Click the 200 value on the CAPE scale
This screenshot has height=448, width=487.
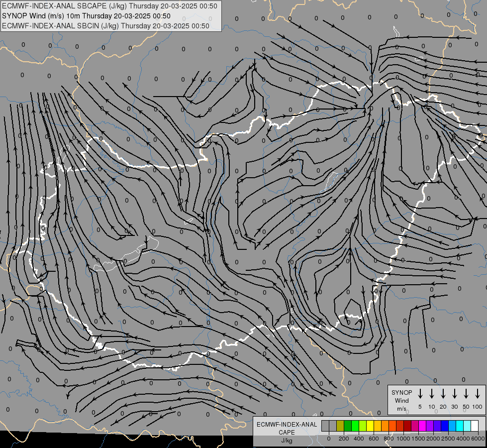(x=344, y=439)
